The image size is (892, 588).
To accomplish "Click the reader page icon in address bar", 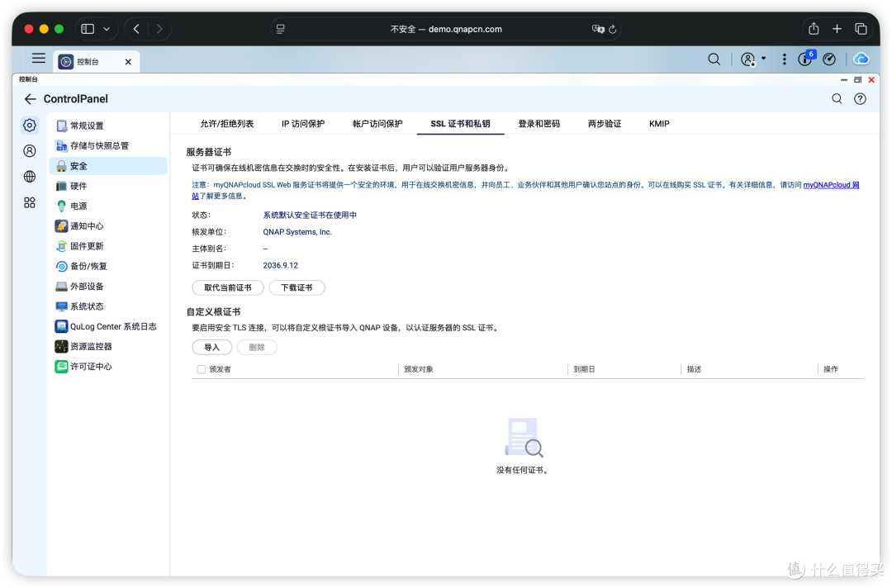I will point(281,29).
